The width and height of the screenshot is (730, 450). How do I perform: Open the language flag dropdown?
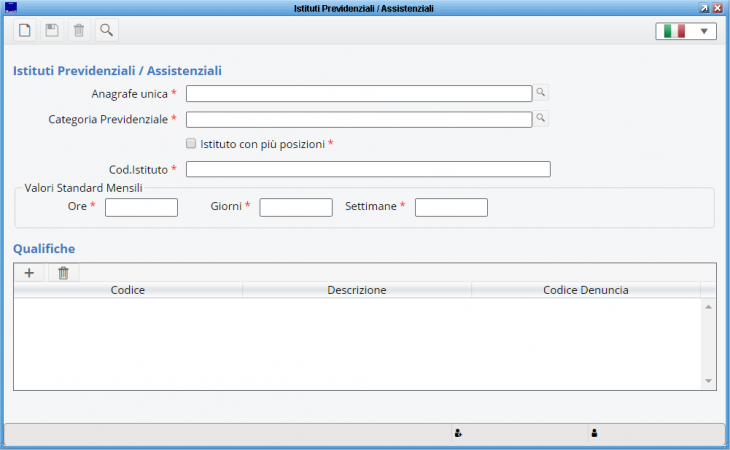pyautogui.click(x=686, y=31)
